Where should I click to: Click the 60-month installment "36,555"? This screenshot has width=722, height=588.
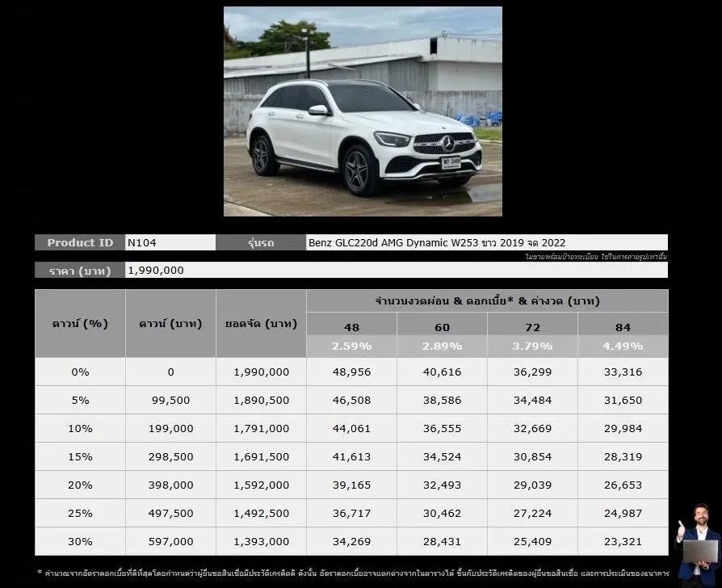click(442, 429)
